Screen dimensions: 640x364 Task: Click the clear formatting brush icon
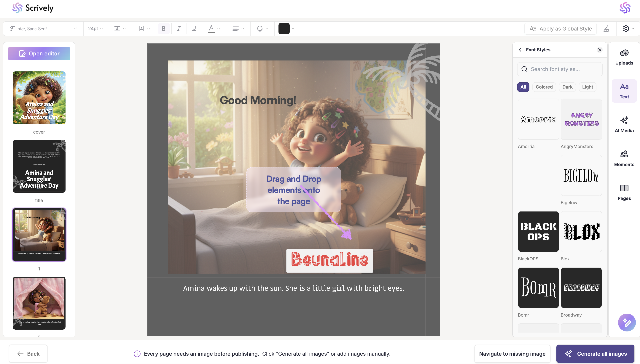click(606, 29)
